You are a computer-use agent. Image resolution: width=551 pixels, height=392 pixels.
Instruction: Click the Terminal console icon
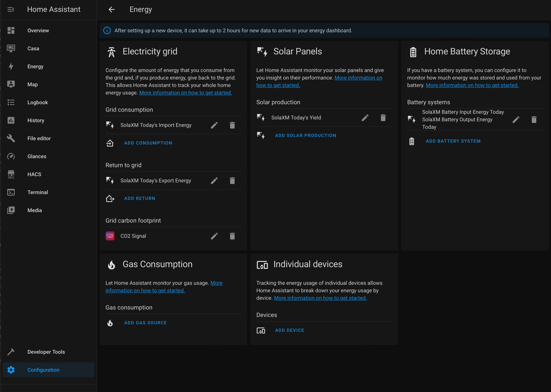click(x=11, y=192)
